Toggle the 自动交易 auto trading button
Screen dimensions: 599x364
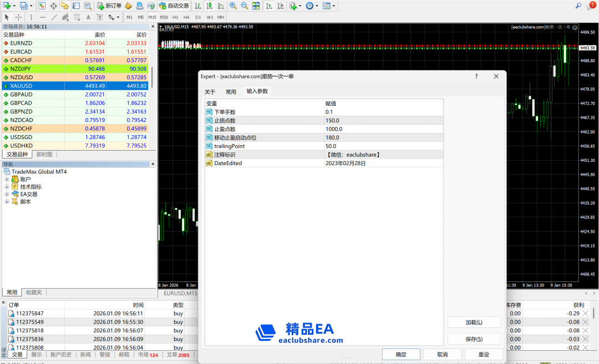172,6
